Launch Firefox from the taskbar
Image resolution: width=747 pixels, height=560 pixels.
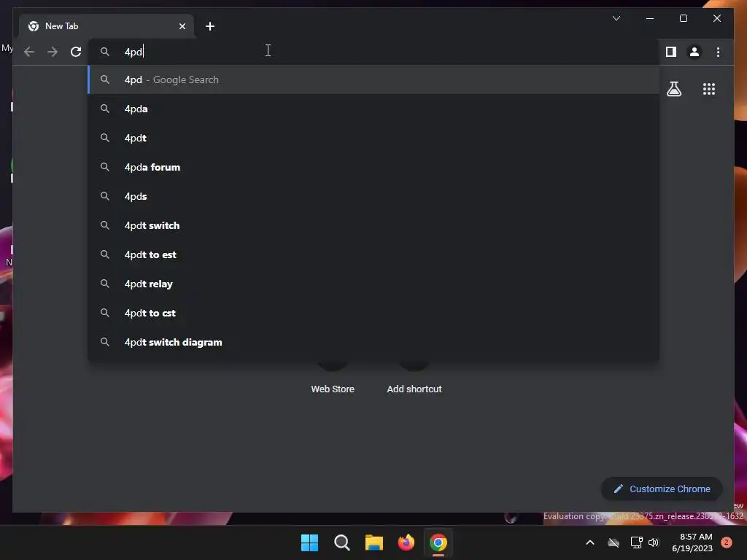click(406, 542)
